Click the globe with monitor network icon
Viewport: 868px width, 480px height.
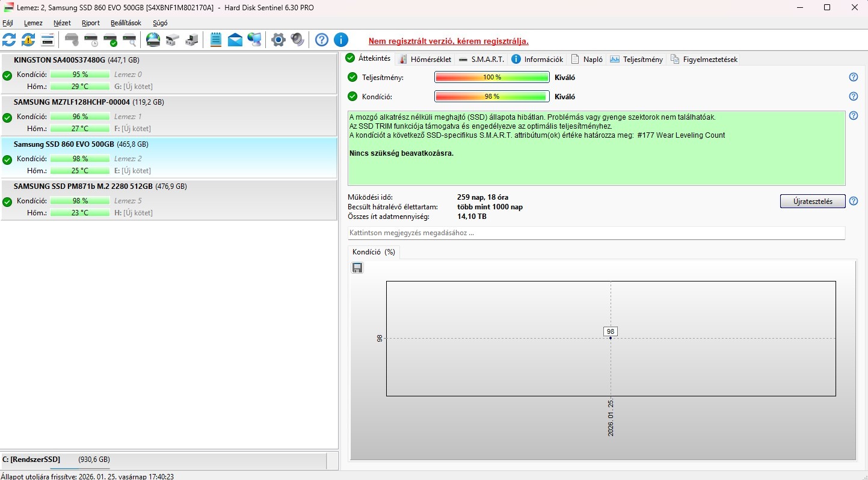(x=254, y=40)
